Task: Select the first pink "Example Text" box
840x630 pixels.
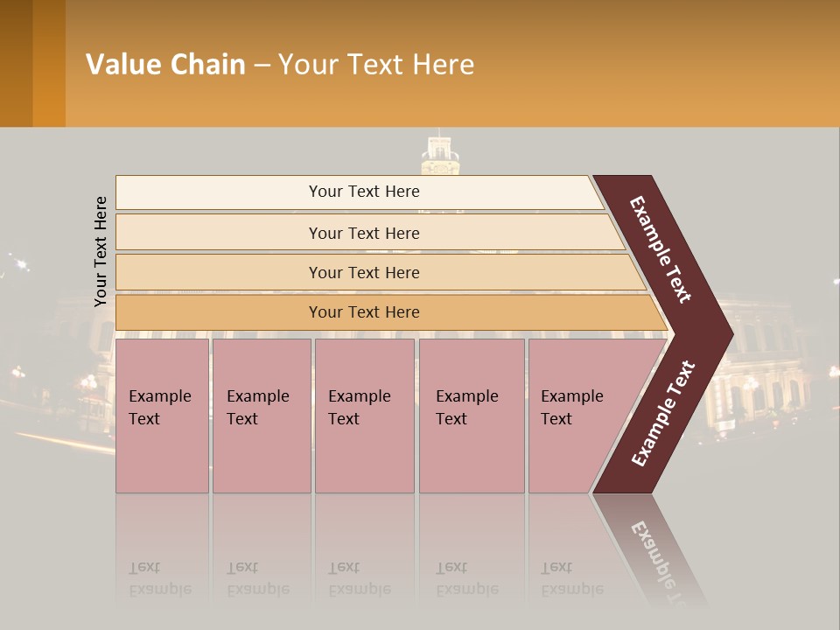Action: click(162, 416)
